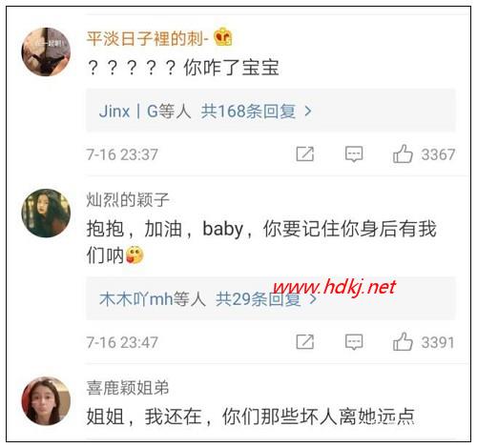Open user profile 灿烈的颖子
The width and height of the screenshot is (477, 448).
pos(128,200)
